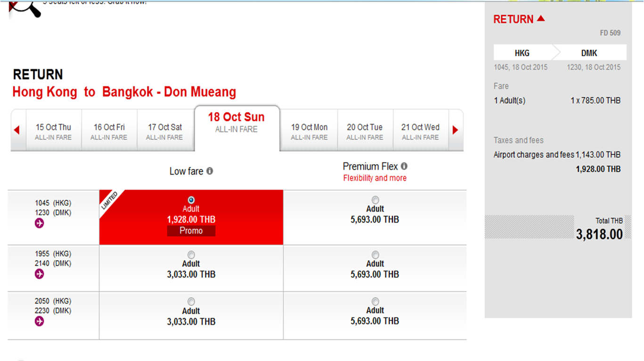Click 'Hong Kong to Bangkok - Don Mueang' heading

tap(124, 92)
